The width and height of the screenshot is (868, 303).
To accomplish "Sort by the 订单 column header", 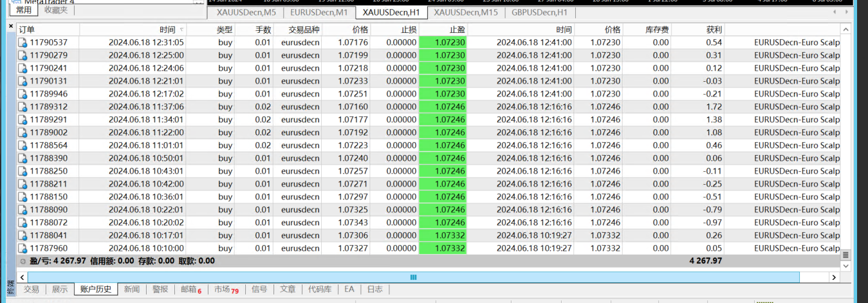I will 47,30.
